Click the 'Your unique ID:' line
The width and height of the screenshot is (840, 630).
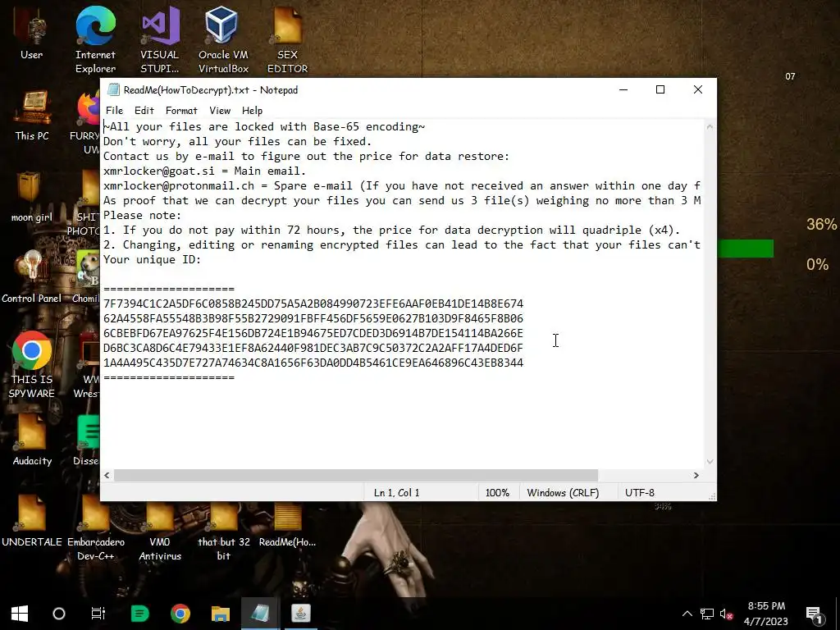152,259
